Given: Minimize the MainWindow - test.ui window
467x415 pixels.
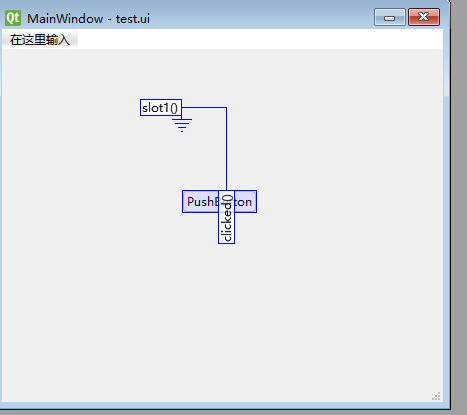Looking at the screenshot, I should coord(390,17).
